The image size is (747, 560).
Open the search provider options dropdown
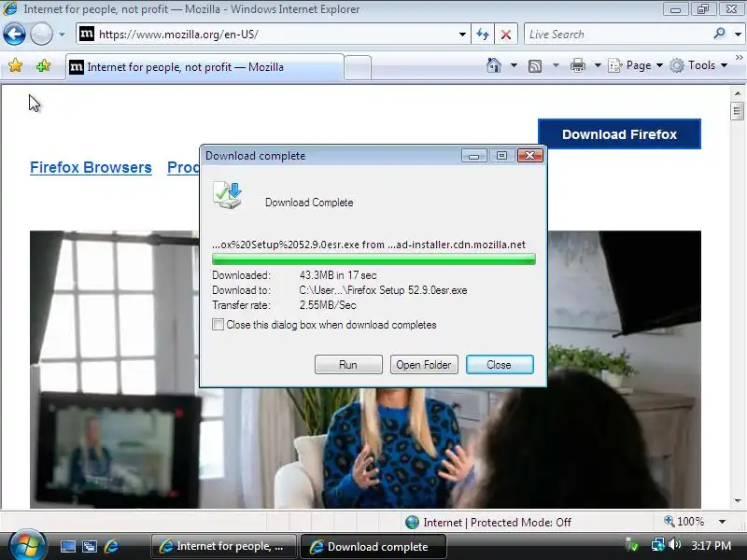point(738,35)
